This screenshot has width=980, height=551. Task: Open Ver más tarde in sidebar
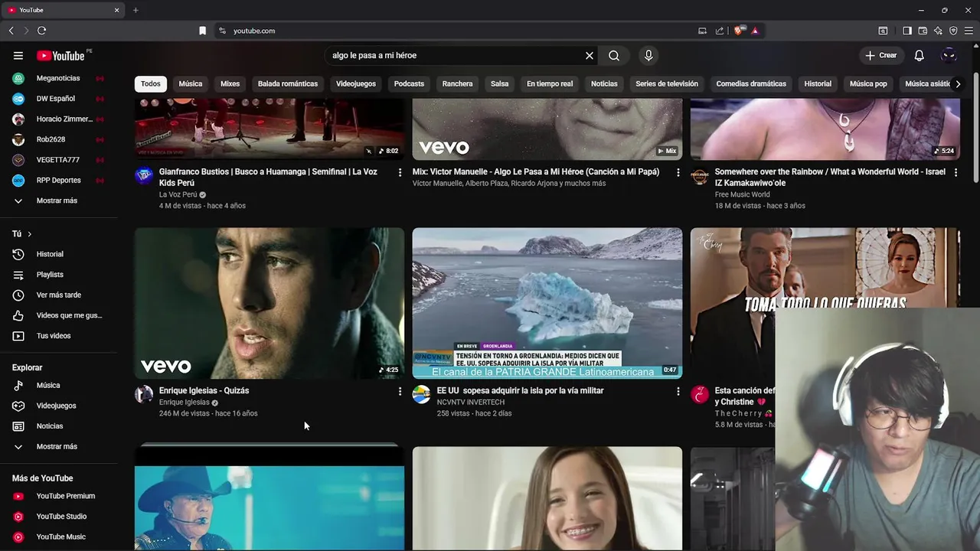click(58, 295)
